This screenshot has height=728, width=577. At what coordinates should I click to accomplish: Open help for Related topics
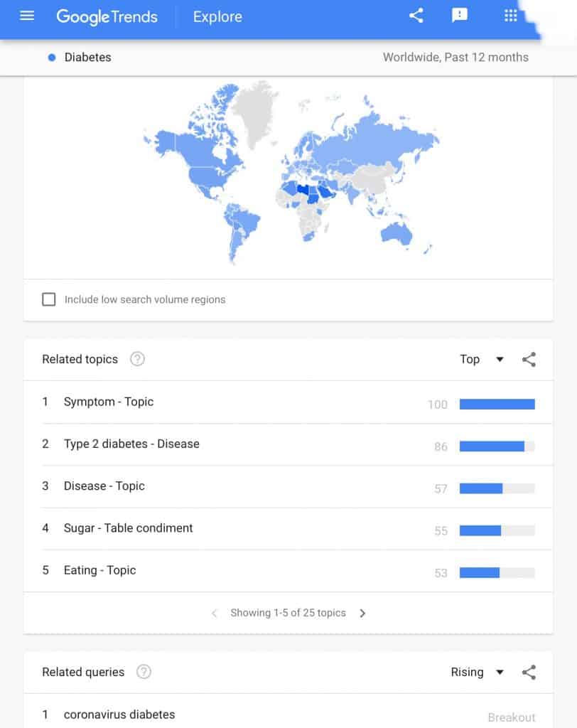(137, 359)
